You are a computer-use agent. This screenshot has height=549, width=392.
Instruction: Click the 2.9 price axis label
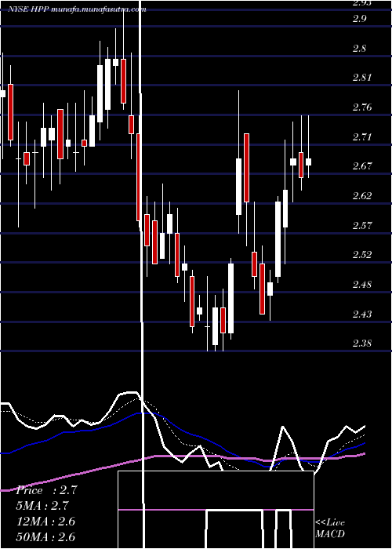click(x=359, y=19)
